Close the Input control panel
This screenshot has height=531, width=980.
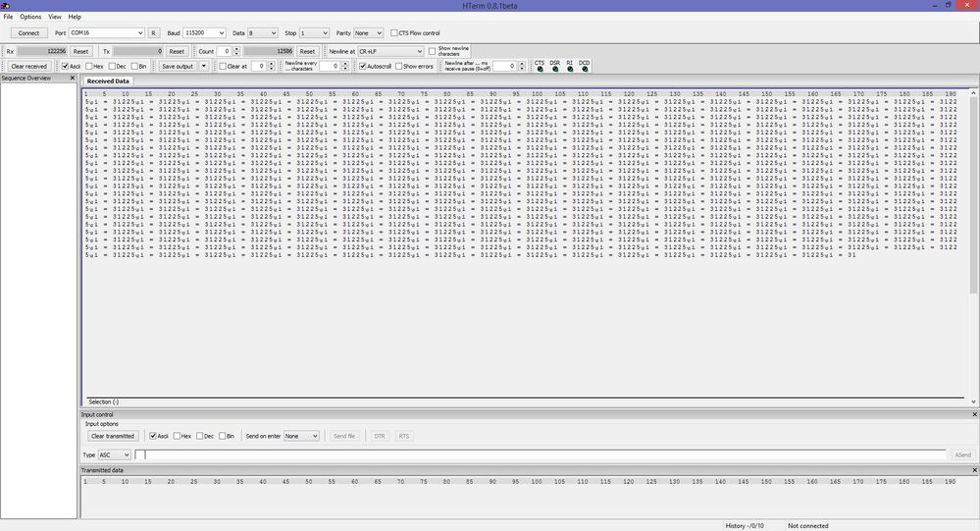[974, 414]
